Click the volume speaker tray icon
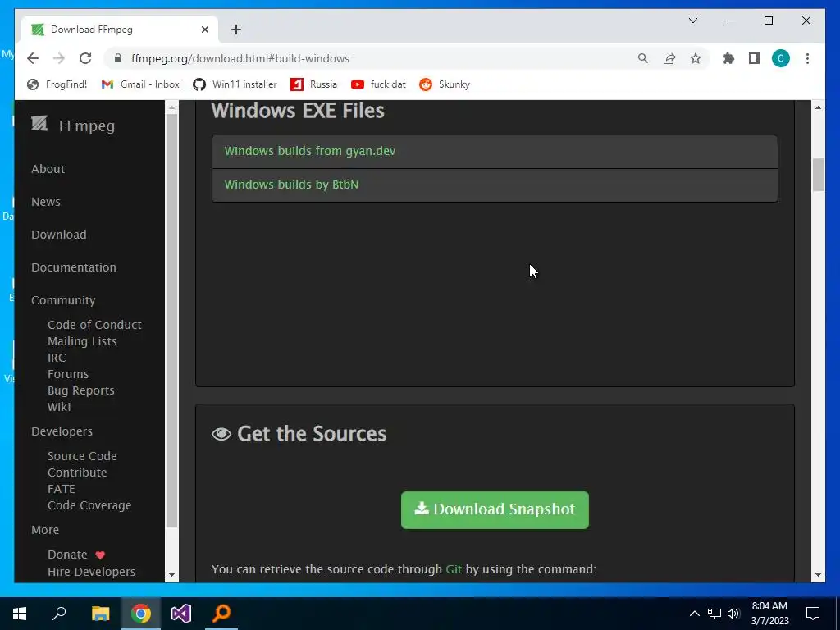 tap(734, 614)
